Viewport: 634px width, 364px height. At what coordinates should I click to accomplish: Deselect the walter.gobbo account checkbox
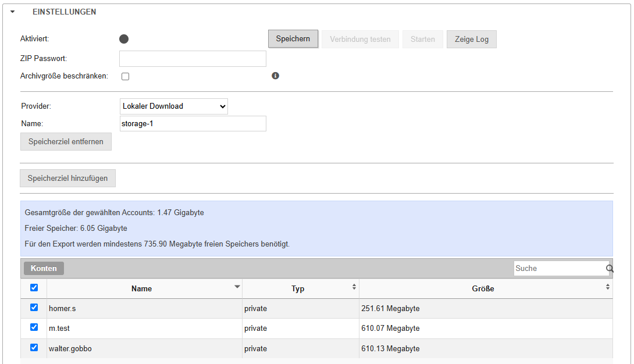click(x=34, y=348)
